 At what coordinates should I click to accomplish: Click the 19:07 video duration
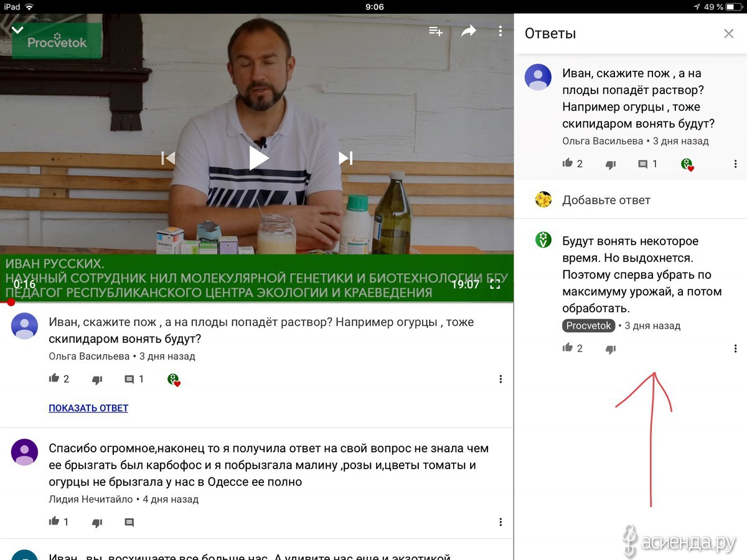coord(466,284)
